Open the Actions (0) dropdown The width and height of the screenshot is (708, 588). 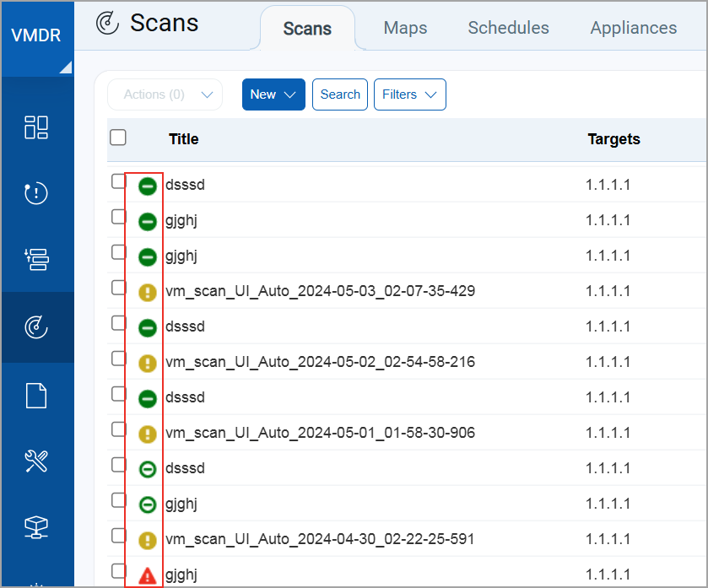165,94
